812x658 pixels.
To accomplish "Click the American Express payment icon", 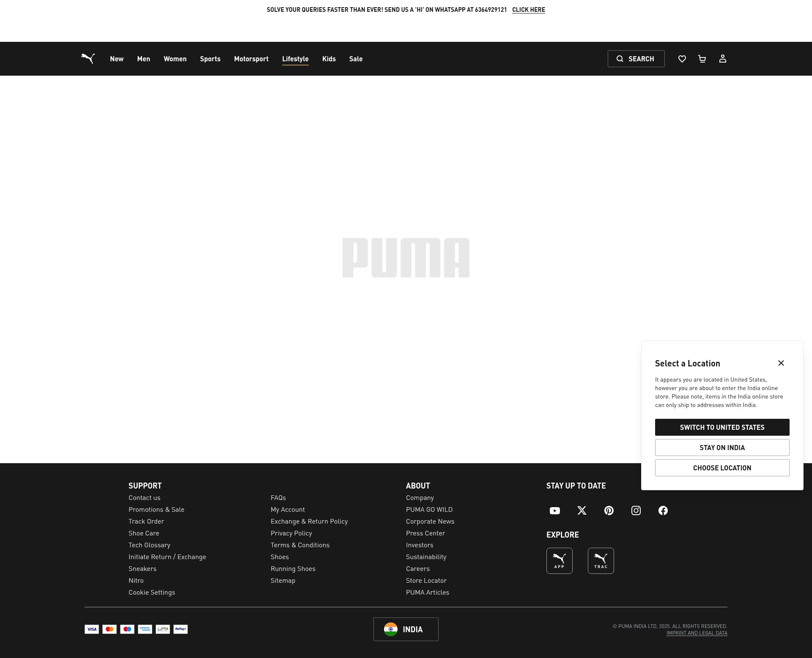I will (x=145, y=629).
